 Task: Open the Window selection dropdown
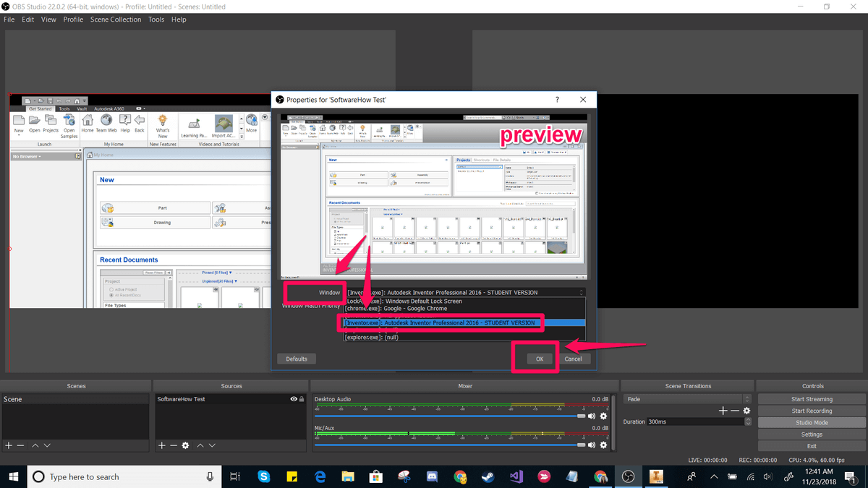click(464, 293)
